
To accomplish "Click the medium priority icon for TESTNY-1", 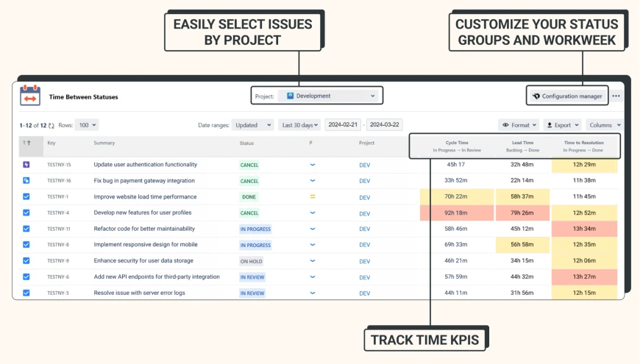I will [x=312, y=196].
